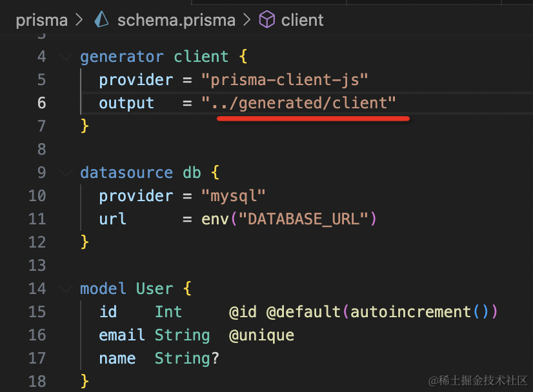The image size is (533, 392).
Task: Select the client symbol breadcrumb
Action: click(302, 20)
